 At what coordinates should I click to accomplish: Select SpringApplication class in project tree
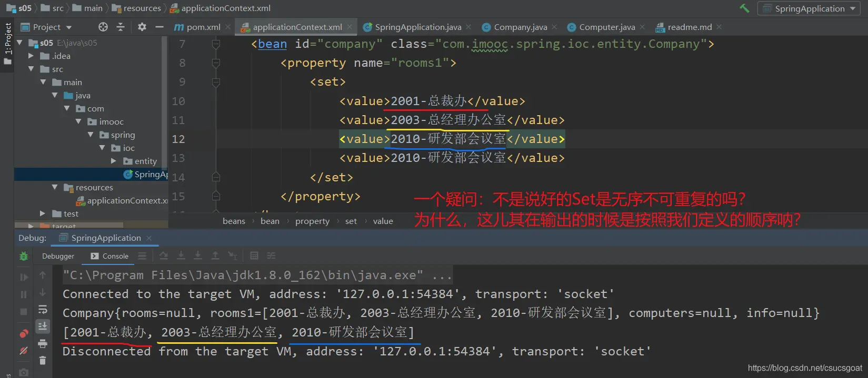pos(146,174)
